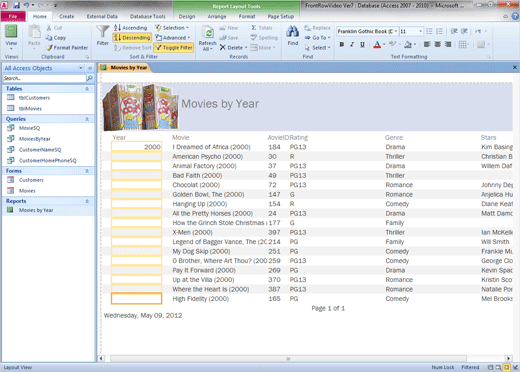Image resolution: width=520 pixels, height=372 pixels.
Task: Align text right
Action: click(448, 44)
